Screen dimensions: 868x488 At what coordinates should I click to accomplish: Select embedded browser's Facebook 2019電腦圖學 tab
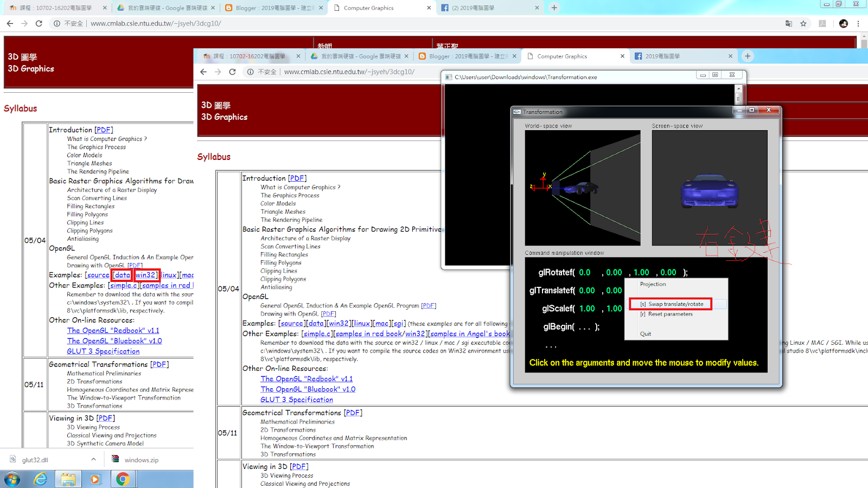[683, 56]
